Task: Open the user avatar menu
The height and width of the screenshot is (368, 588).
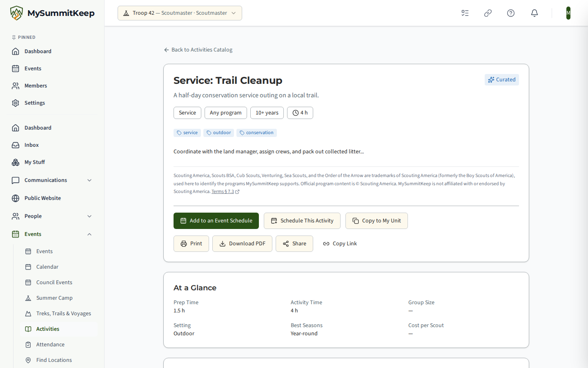Action: (x=568, y=13)
